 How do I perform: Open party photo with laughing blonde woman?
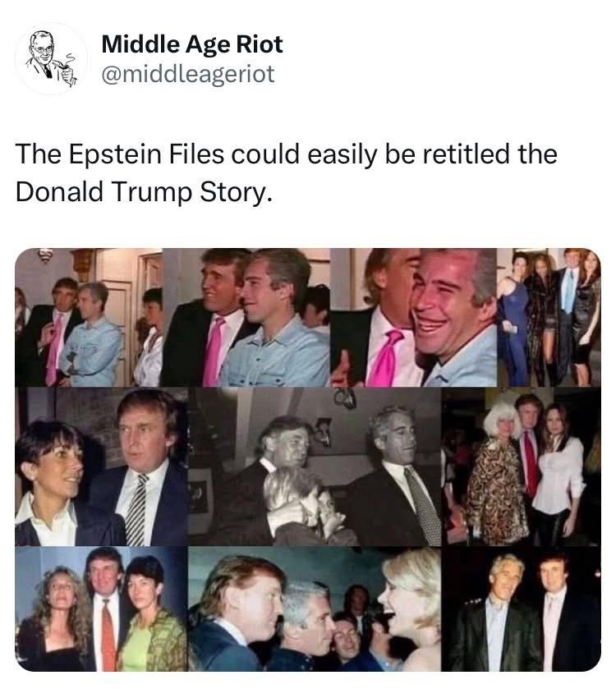coord(315,609)
